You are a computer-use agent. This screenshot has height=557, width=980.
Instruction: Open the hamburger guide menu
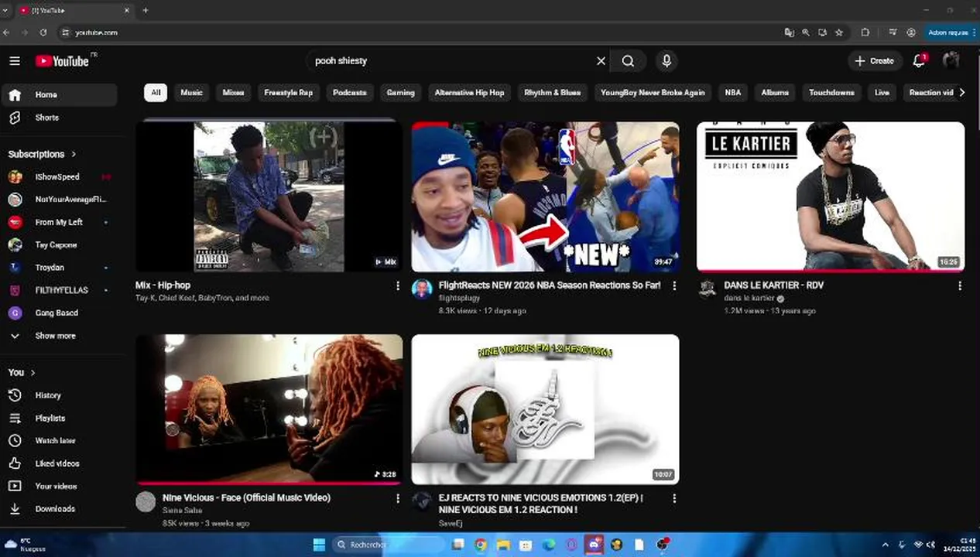15,60
